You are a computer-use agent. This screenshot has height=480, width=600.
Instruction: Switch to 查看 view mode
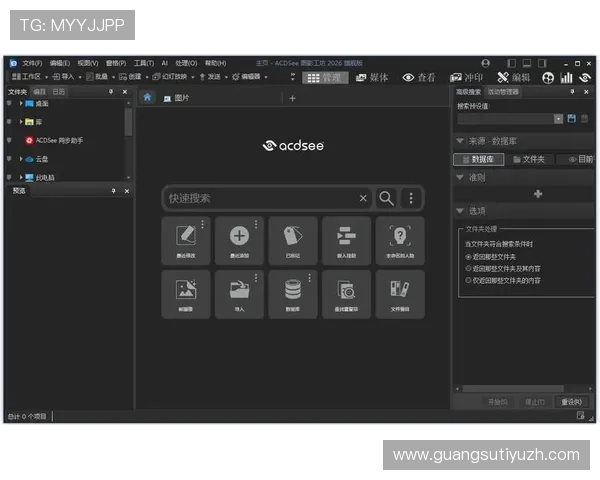(x=419, y=78)
